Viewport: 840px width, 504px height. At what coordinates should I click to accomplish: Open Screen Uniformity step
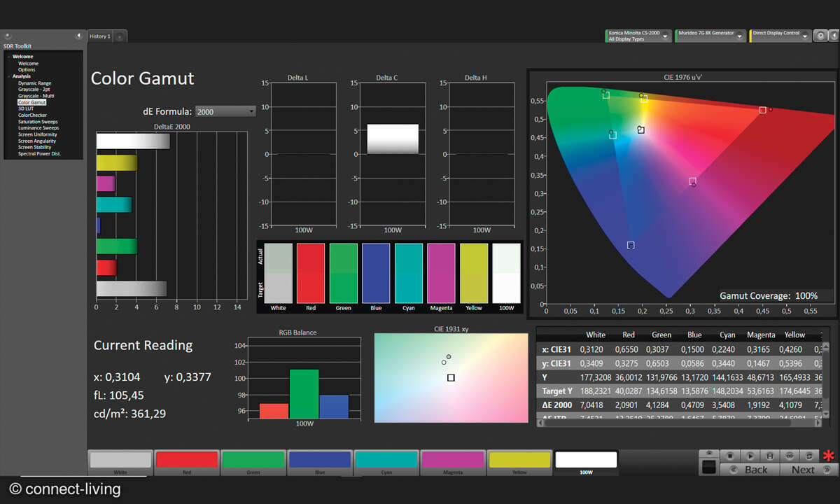pos(37,134)
